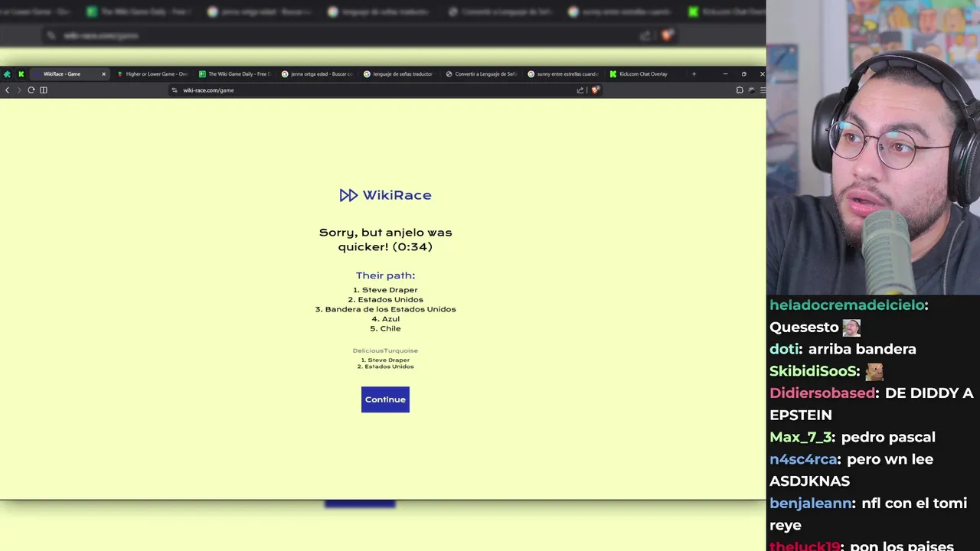The image size is (980, 551).
Task: Click chat username Didiersobased
Action: [822, 393]
